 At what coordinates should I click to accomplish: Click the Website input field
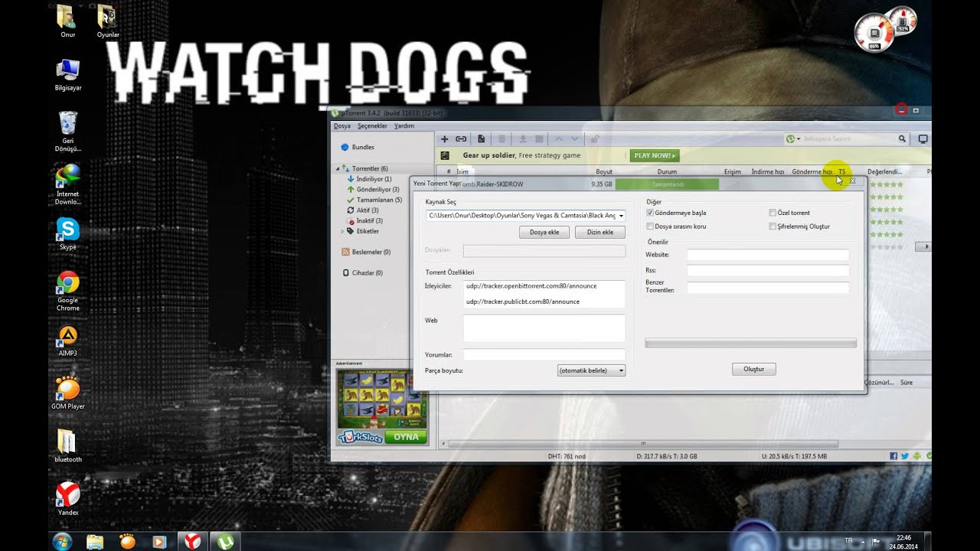pyautogui.click(x=768, y=255)
